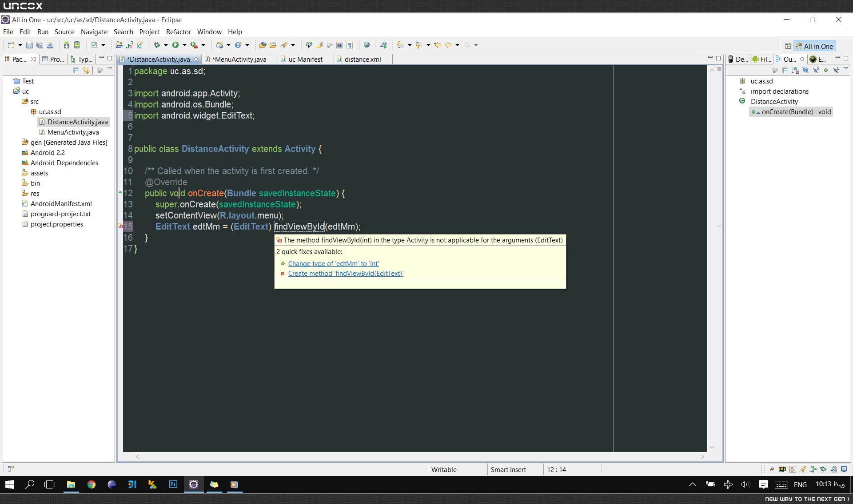Click quick fix Change type of 'edtMm' to 'int'
The image size is (853, 504).
pyautogui.click(x=333, y=263)
